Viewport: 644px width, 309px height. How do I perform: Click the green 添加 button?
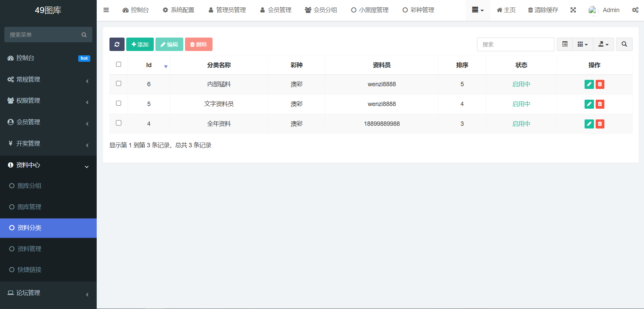[140, 44]
